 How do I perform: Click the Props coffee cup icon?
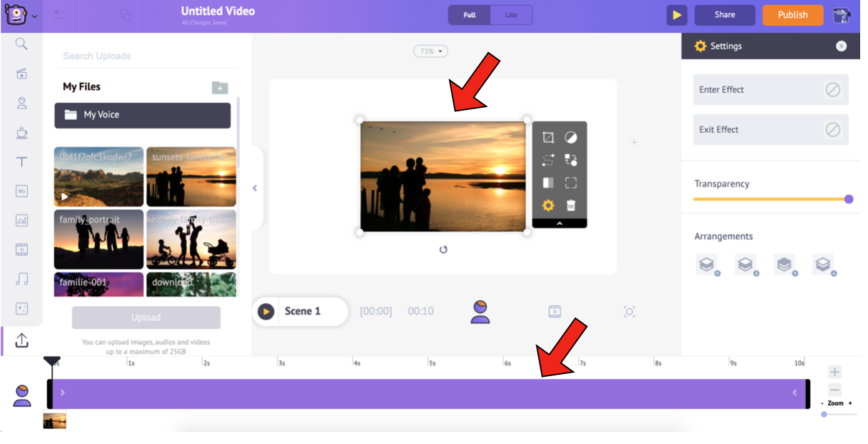[x=21, y=133]
